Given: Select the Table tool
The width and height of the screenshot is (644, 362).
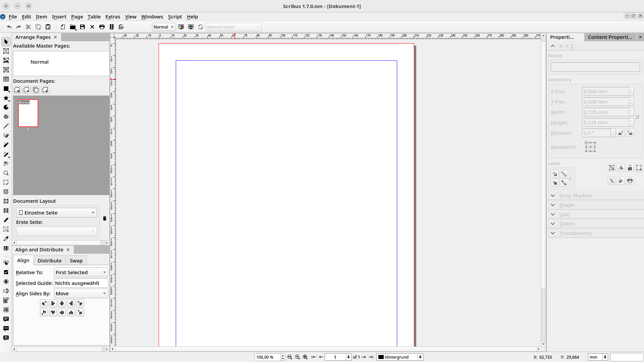Looking at the screenshot, I should click(x=6, y=79).
